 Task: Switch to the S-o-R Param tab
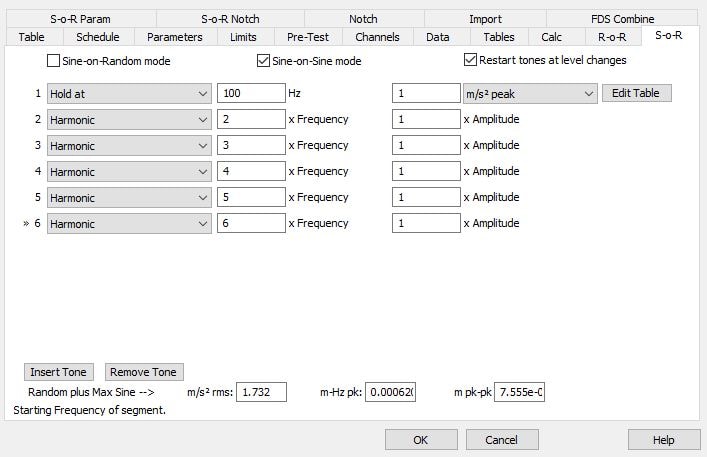tap(80, 19)
